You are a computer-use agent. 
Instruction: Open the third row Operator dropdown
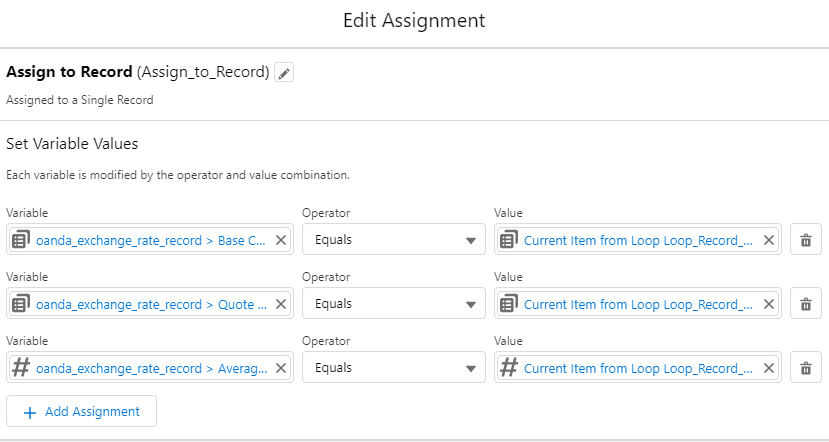[x=394, y=368]
